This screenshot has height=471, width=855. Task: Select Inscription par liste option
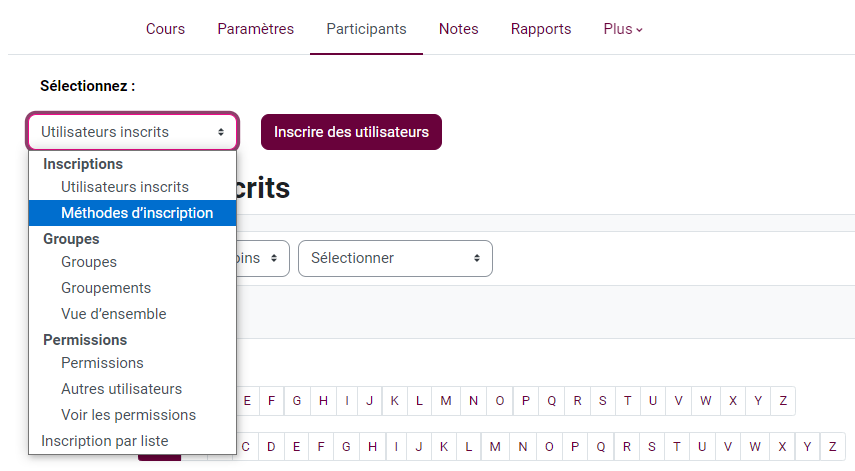(105, 441)
